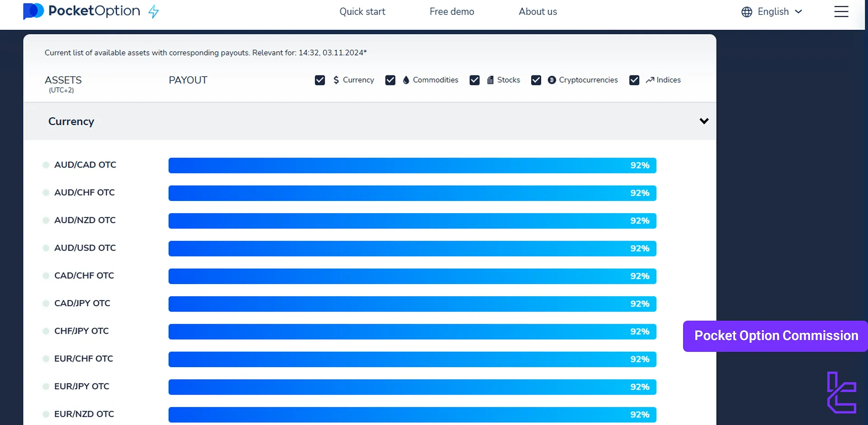Viewport: 868px width, 425px height.
Task: Uncheck the Commodities filter checkbox
Action: coord(391,80)
